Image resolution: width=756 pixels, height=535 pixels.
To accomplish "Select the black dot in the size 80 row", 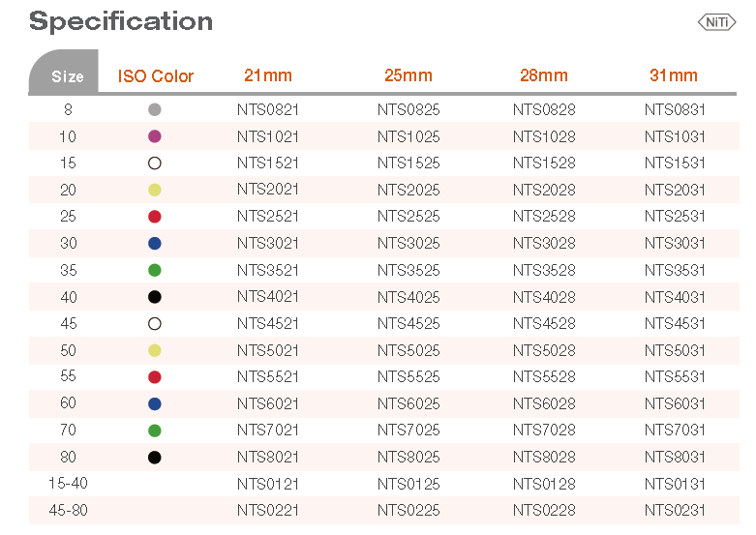I will point(155,458).
